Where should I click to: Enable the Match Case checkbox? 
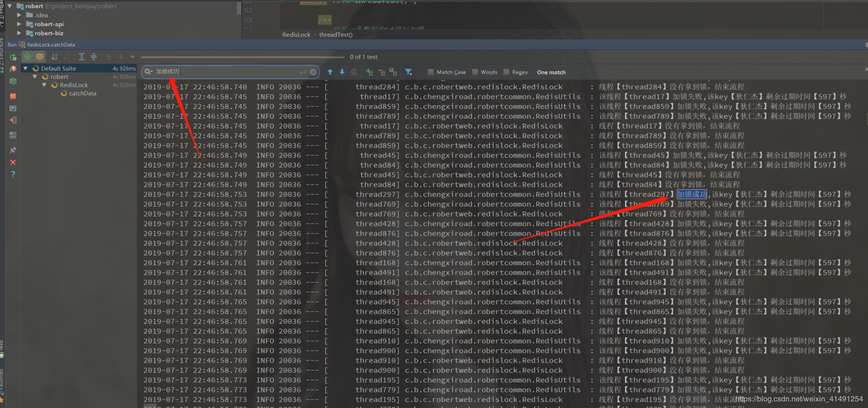click(x=431, y=72)
